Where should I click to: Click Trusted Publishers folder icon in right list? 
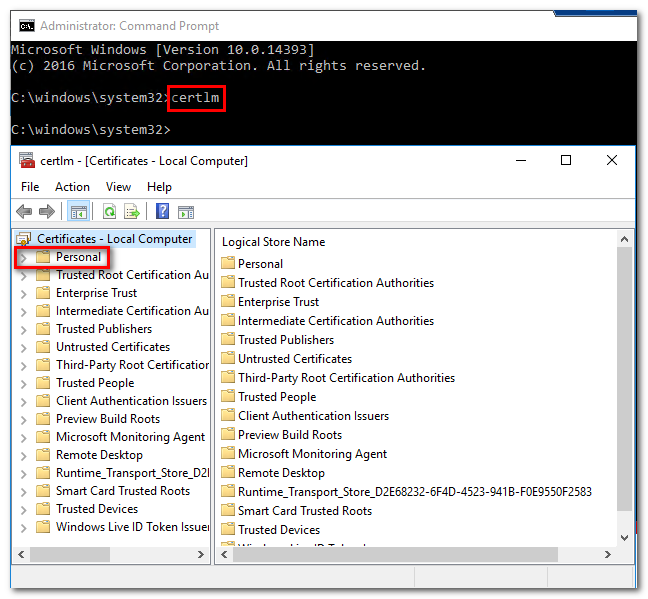228,339
